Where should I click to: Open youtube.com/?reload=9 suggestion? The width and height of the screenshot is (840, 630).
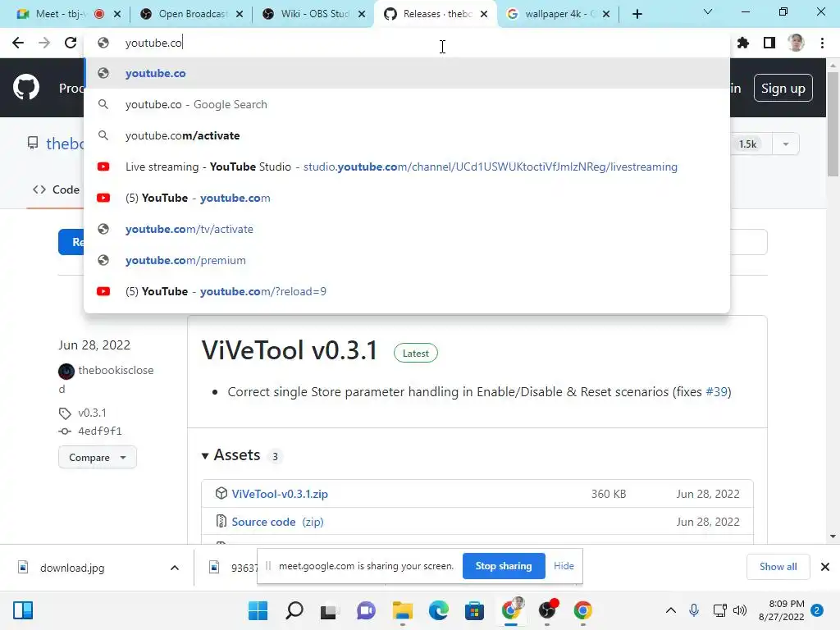407,291
